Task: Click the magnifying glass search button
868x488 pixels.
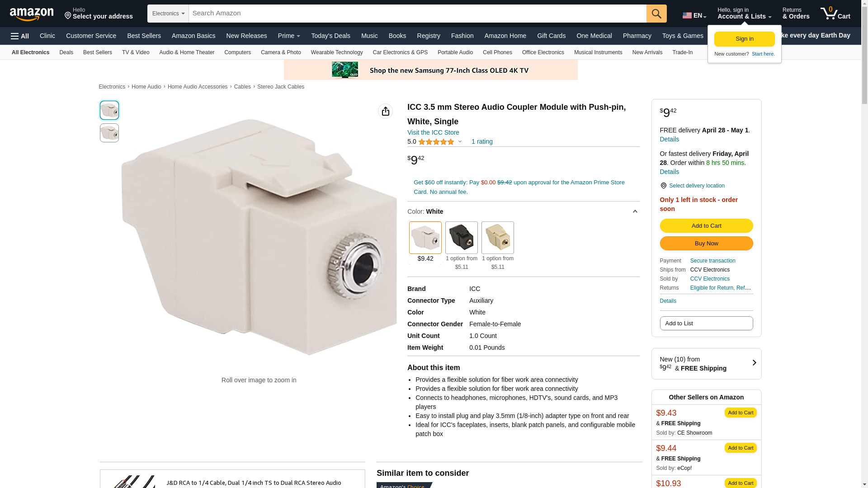Action: pos(656,14)
